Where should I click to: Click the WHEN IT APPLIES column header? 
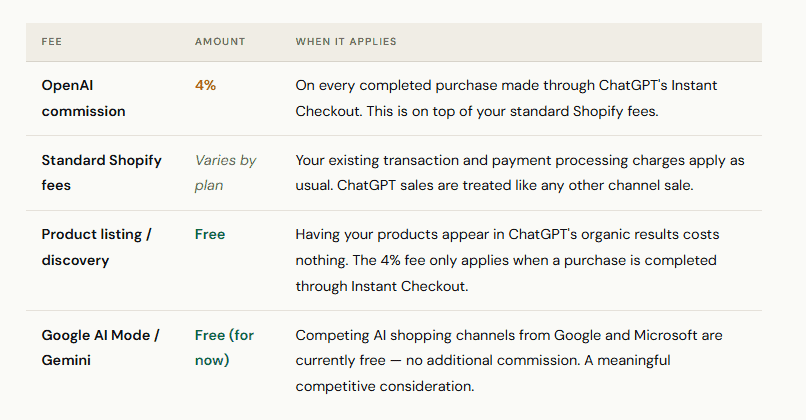pyautogui.click(x=346, y=42)
